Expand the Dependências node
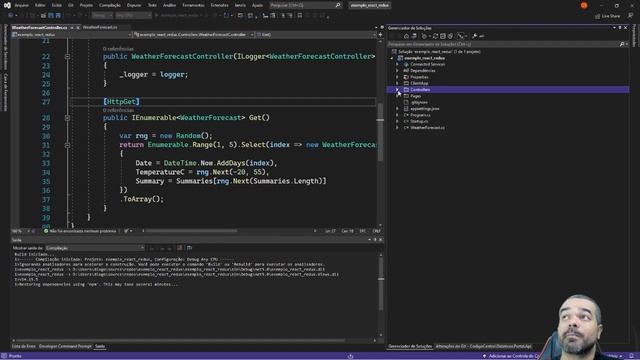Viewport: 640px width, 360px height. 397,71
